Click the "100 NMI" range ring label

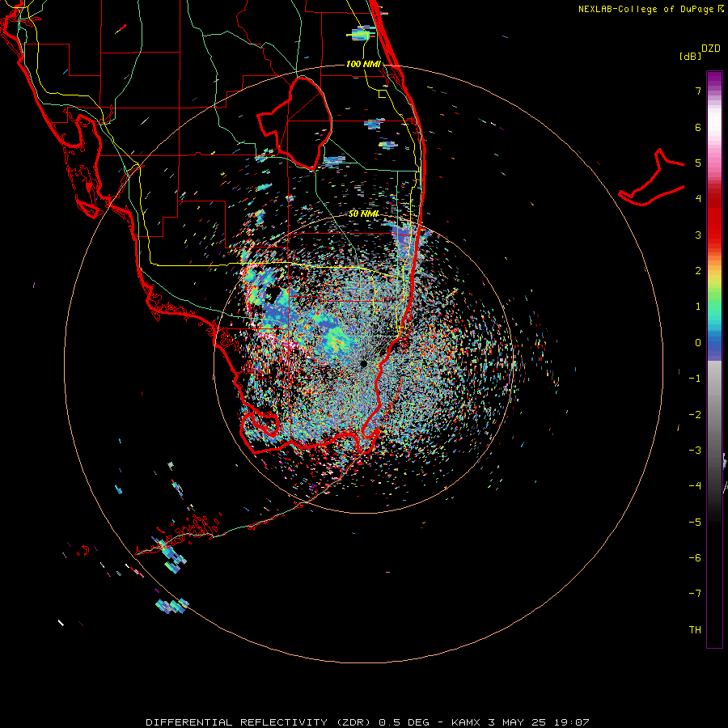click(363, 64)
